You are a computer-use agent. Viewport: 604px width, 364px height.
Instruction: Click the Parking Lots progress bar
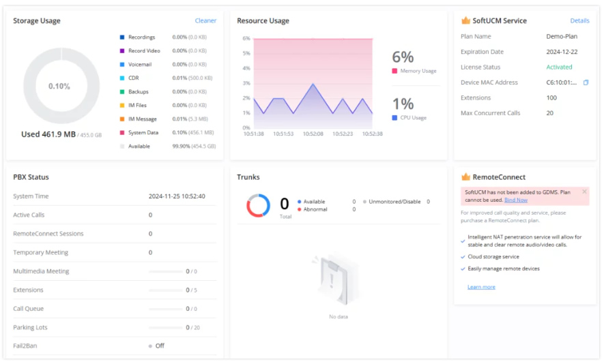coord(166,328)
